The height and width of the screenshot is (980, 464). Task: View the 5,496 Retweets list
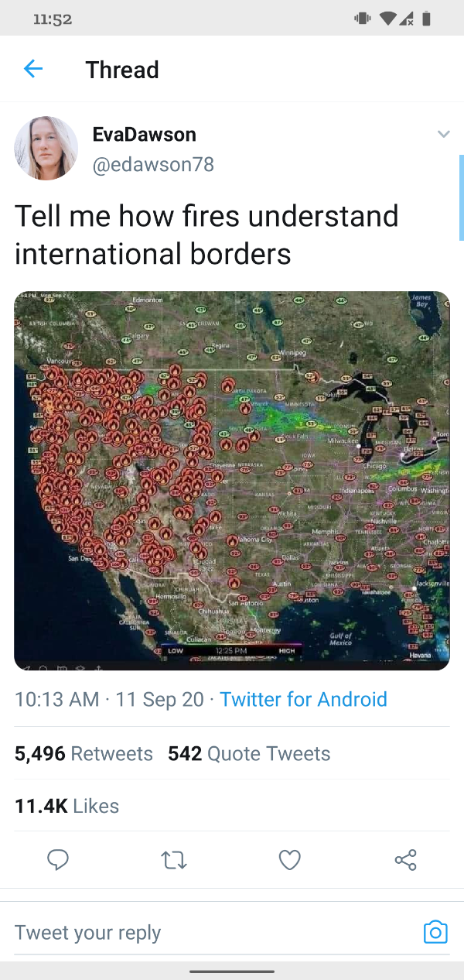(84, 753)
